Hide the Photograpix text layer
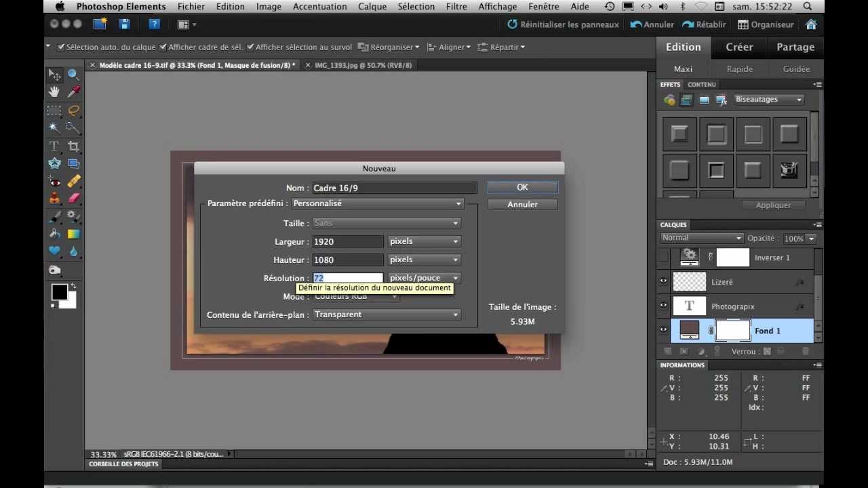Viewport: 868px width, 488px height. (x=663, y=306)
